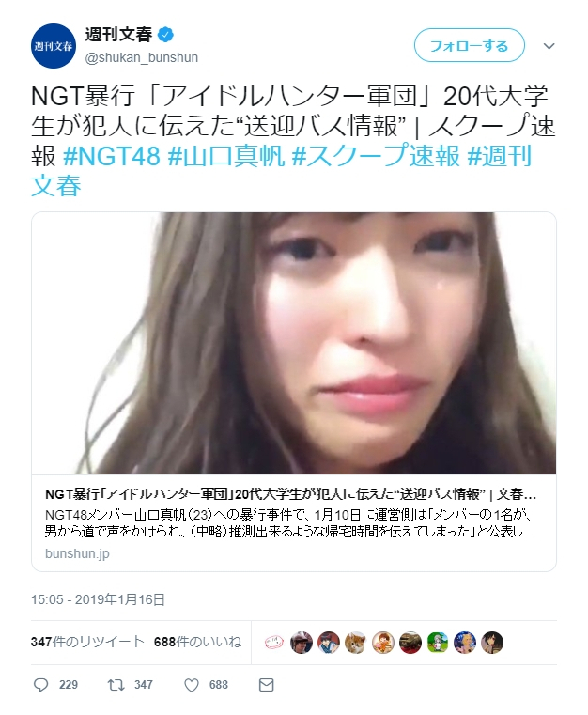Like the tweet with heart icon
The height and width of the screenshot is (715, 588).
tap(192, 684)
